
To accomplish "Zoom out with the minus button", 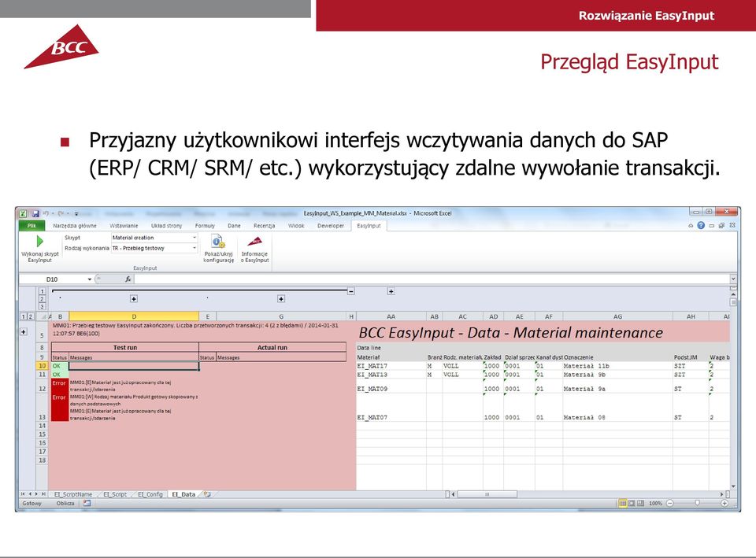I will click(x=669, y=503).
